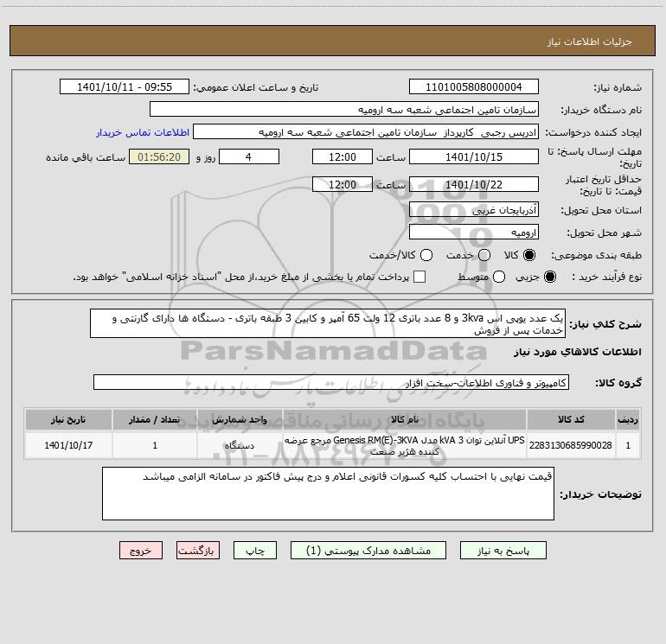Select the خدمت radio button

(x=484, y=255)
